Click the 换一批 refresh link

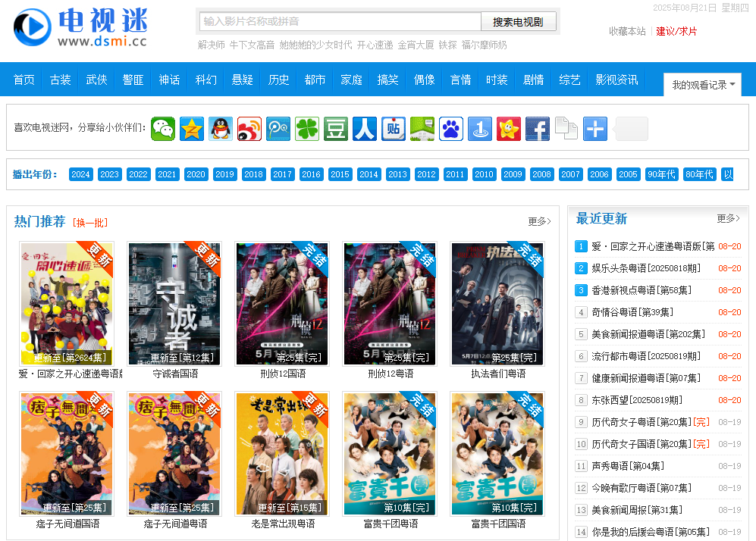pos(90,223)
